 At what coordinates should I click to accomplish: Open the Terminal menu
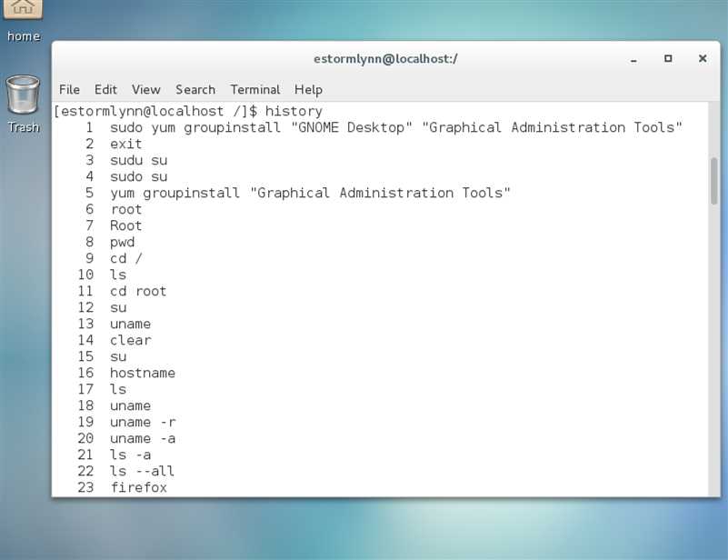(255, 90)
